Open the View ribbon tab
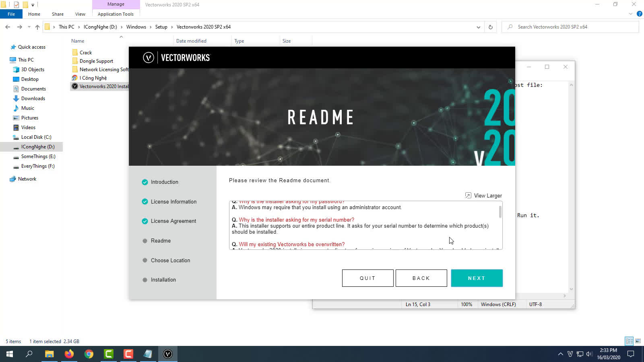Screen dimensions: 644x362 pos(80,14)
